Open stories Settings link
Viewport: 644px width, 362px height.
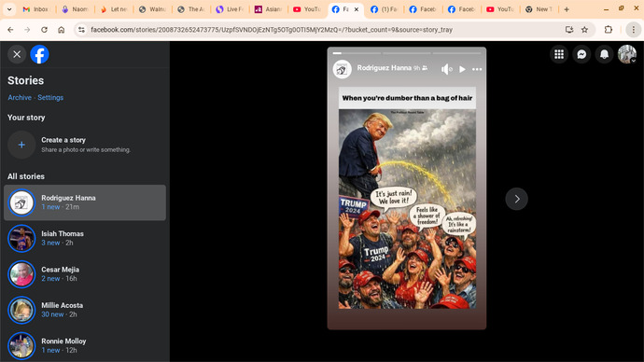pyautogui.click(x=50, y=97)
